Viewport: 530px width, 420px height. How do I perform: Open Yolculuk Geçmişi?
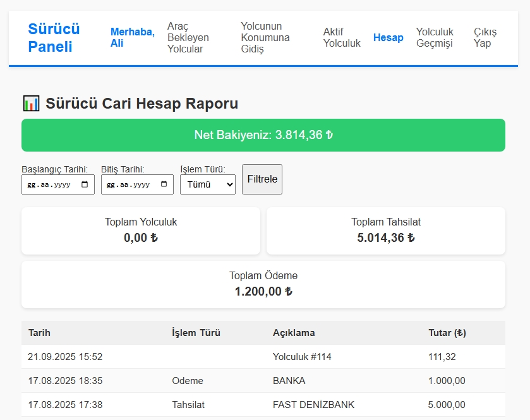[435, 38]
